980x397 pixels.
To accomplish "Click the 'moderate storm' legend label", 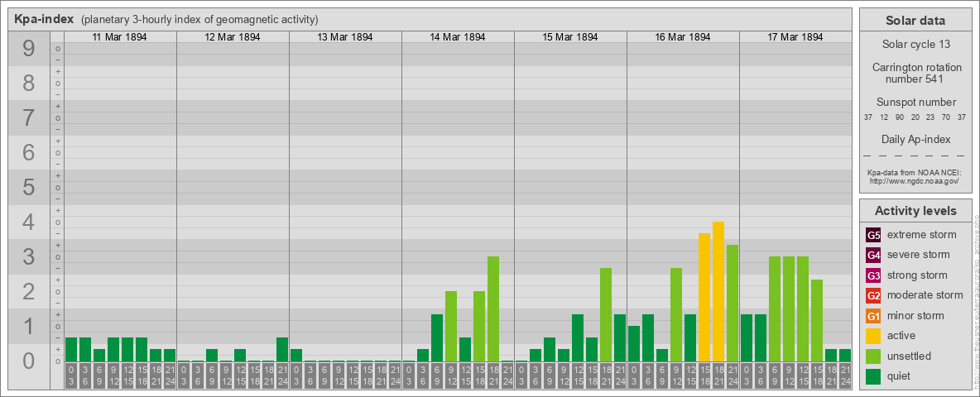I will (x=925, y=295).
